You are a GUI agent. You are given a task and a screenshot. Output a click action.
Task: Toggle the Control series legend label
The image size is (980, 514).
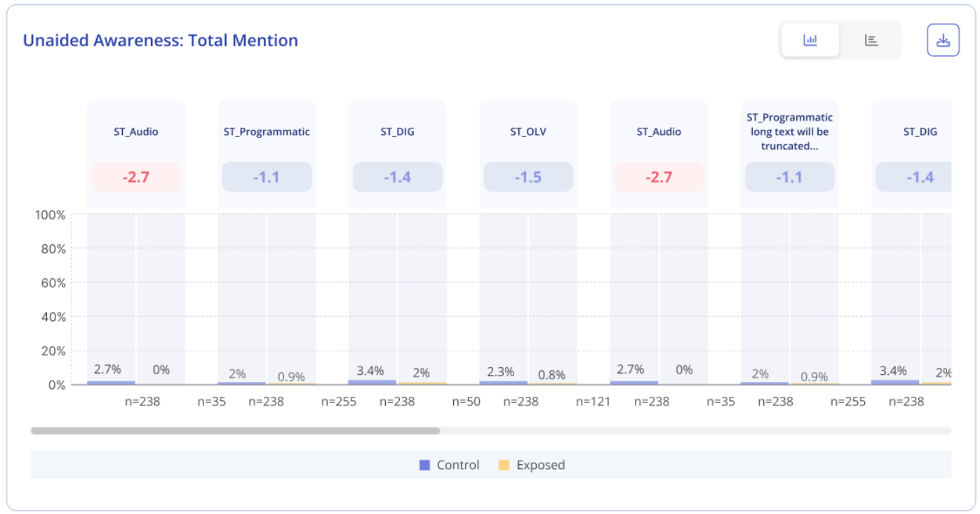[x=457, y=465]
